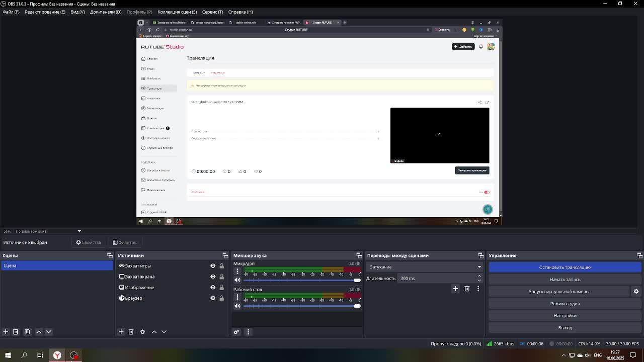Add a scene transition with plus icon
The image size is (644, 362).
455,289
